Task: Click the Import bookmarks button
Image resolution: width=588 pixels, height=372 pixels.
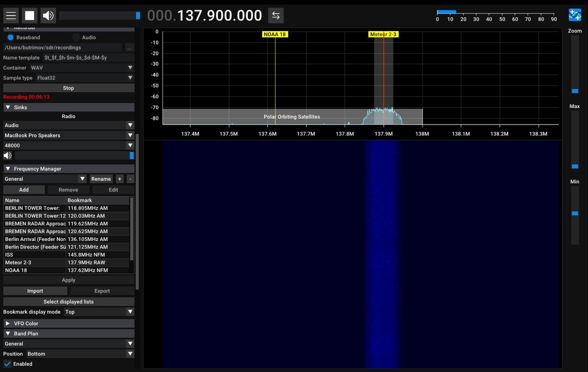Action: pyautogui.click(x=35, y=291)
